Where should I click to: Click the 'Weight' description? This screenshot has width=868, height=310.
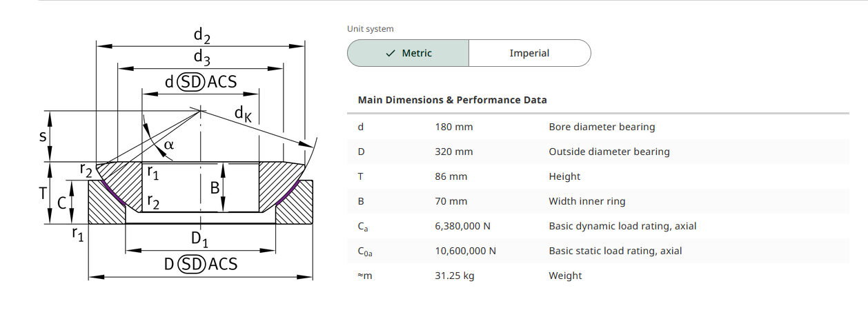coord(565,276)
